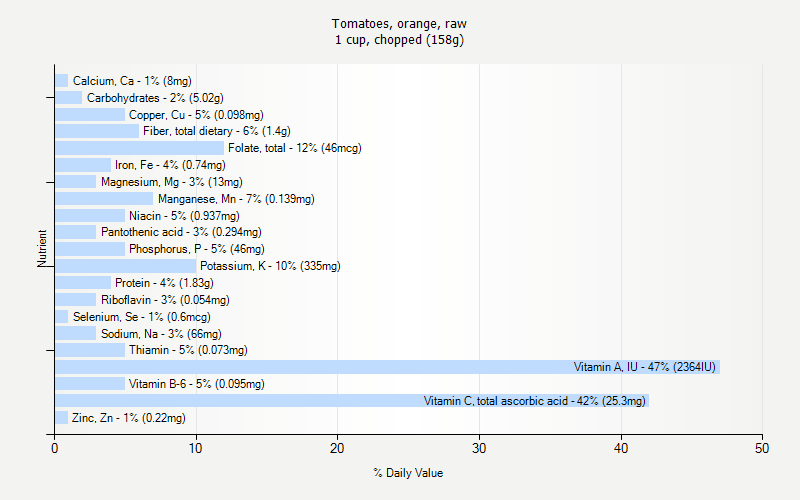This screenshot has width=800, height=500.
Task: Select the 'Zinc, Zn - 1% (0.22mg)' label
Action: [129, 418]
